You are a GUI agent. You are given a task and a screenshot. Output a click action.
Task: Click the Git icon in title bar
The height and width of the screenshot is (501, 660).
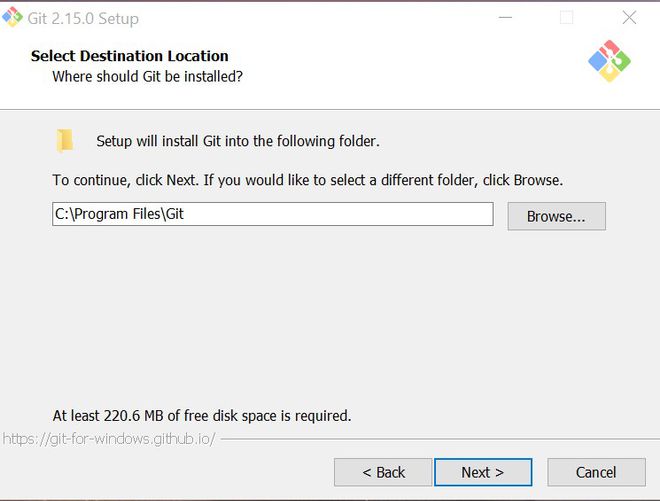(x=12, y=17)
